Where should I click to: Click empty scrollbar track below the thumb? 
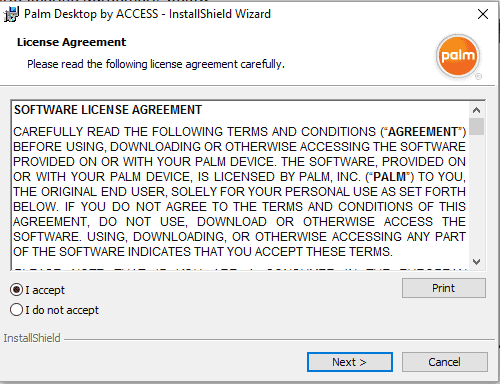(x=476, y=195)
